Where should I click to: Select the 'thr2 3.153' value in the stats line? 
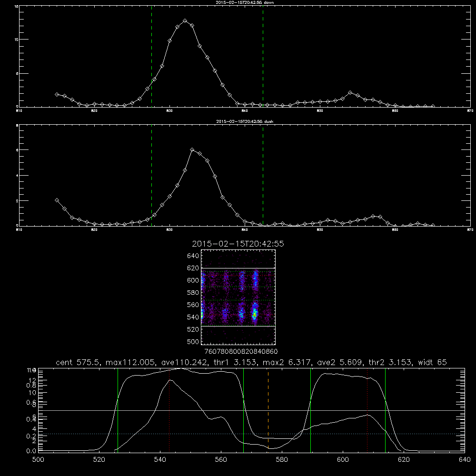[x=390, y=362]
